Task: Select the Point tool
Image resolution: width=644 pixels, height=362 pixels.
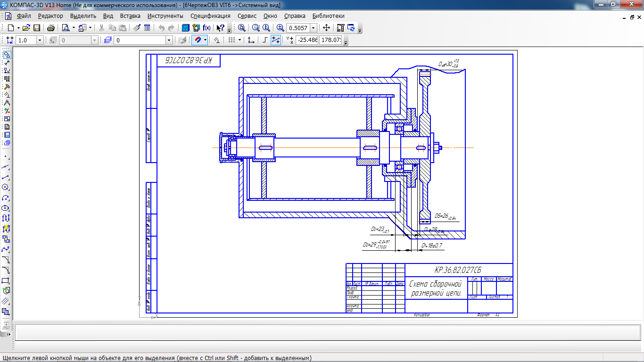Action: 6,156
